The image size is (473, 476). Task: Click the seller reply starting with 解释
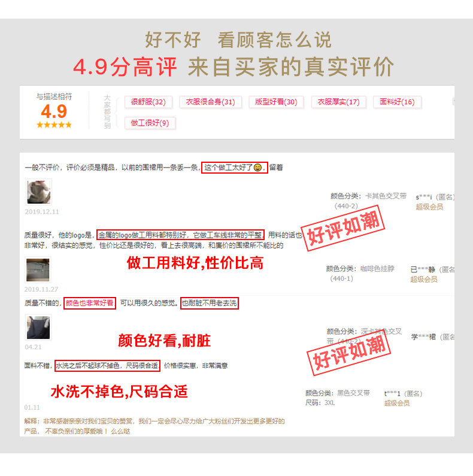pos(154,426)
